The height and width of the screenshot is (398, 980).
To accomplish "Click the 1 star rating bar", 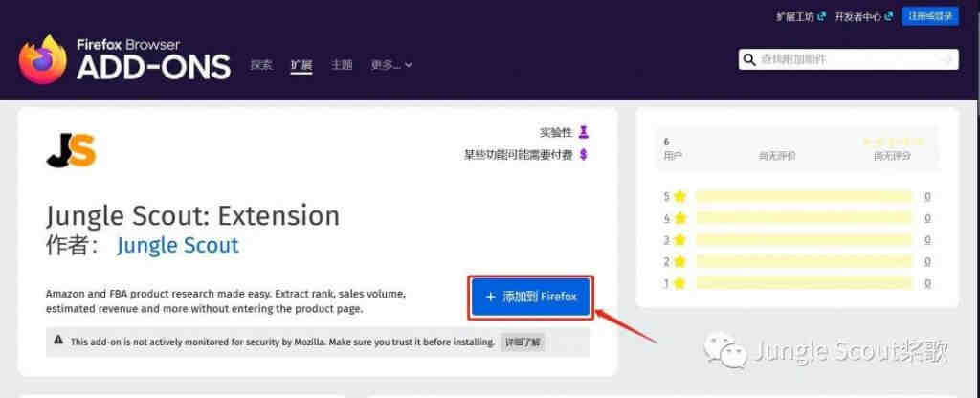I will click(804, 283).
